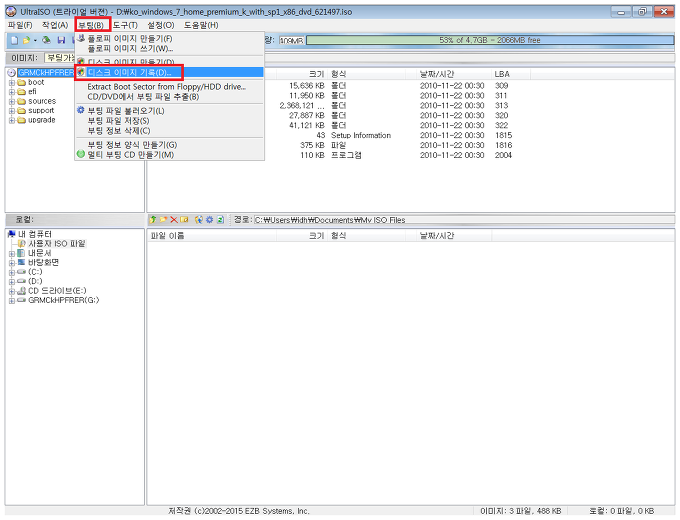Viewport: 680px width, 520px height.
Task: Choose 부팅 파일 저장(S) entry
Action: coord(169,121)
